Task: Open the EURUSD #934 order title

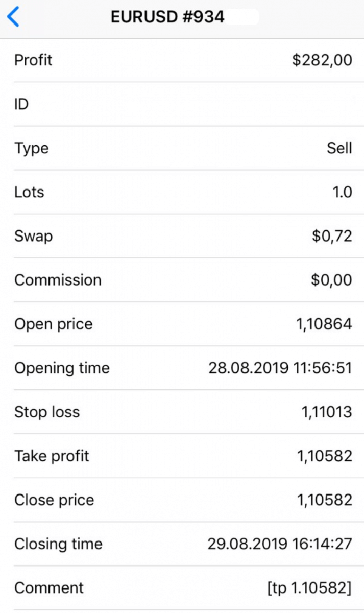Action: coord(167,16)
